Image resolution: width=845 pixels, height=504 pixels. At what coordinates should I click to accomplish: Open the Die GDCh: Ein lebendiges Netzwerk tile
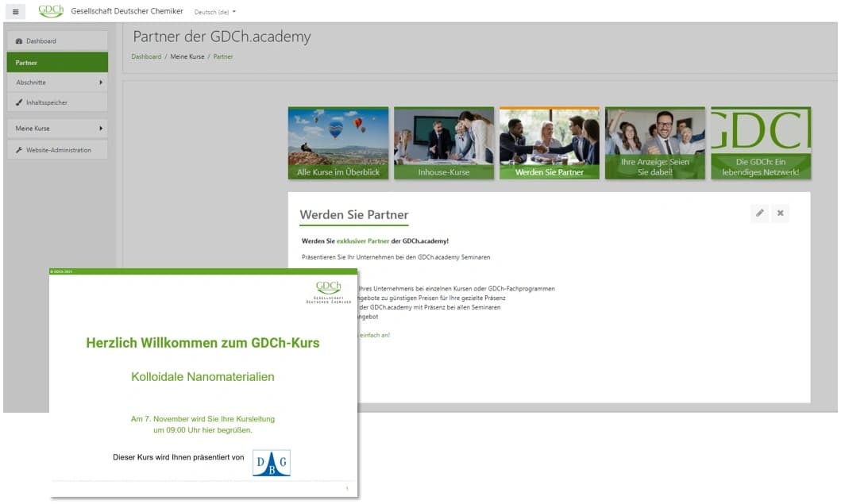pos(761,143)
